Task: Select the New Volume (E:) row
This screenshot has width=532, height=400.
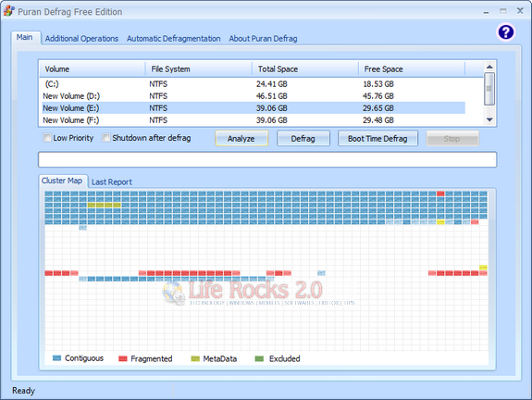Action: pos(254,108)
